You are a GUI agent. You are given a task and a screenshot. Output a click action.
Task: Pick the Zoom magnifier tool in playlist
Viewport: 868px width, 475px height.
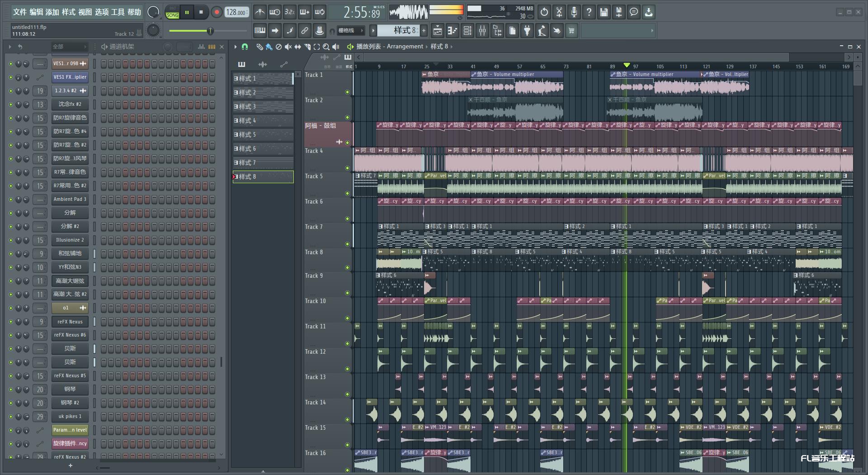point(326,47)
